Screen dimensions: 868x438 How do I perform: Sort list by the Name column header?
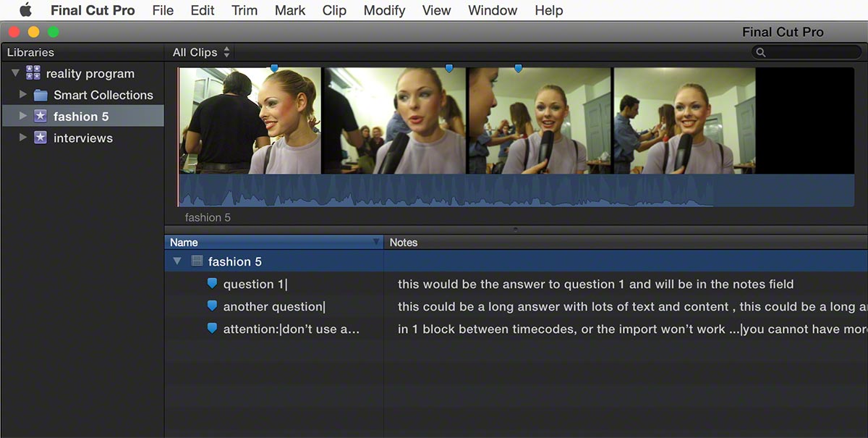pyautogui.click(x=273, y=243)
